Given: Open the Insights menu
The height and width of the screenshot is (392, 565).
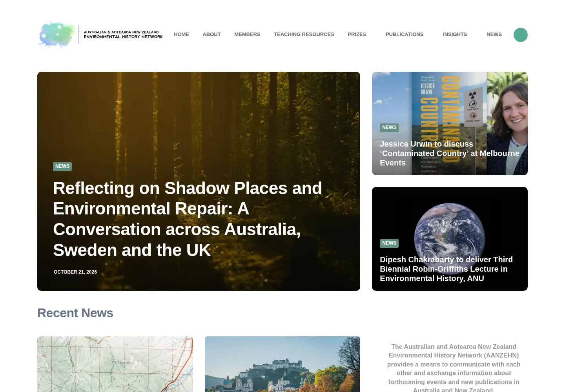Looking at the screenshot, I should pyautogui.click(x=455, y=34).
